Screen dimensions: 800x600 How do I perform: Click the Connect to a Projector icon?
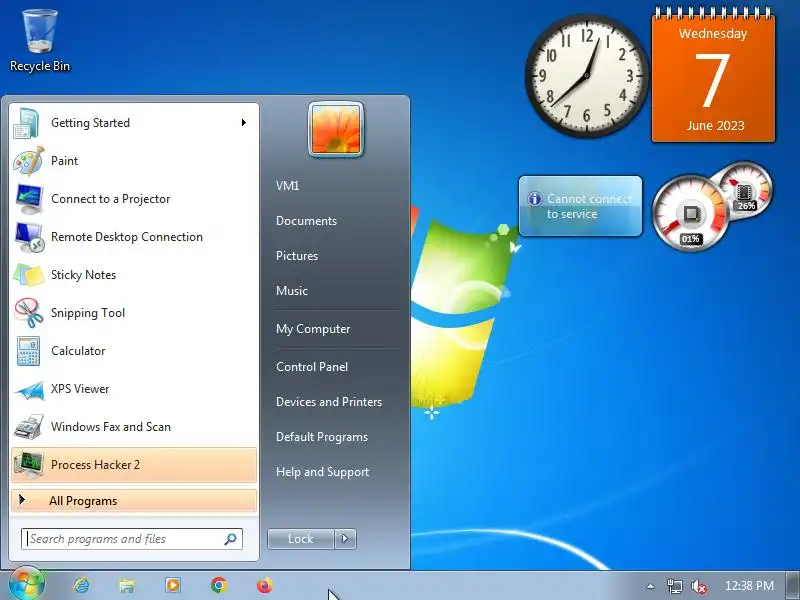click(28, 199)
